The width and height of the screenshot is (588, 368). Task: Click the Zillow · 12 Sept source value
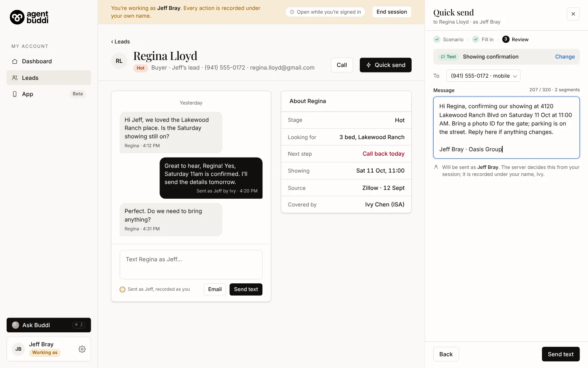(x=383, y=188)
